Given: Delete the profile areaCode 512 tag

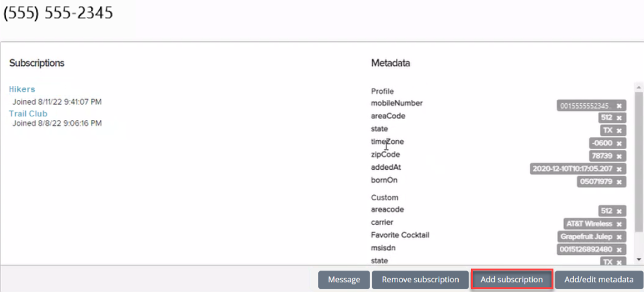Looking at the screenshot, I should pos(619,118).
